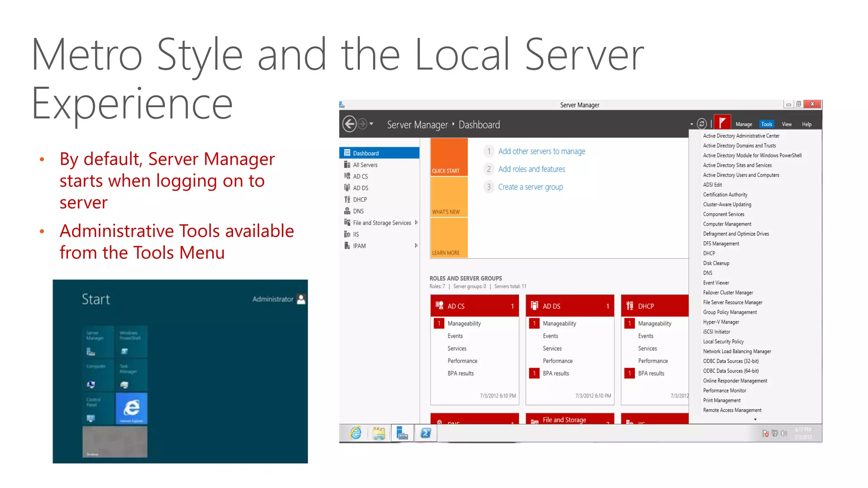Image resolution: width=868 pixels, height=488 pixels.
Task: Click Events in the AD DS tile
Action: pos(550,336)
